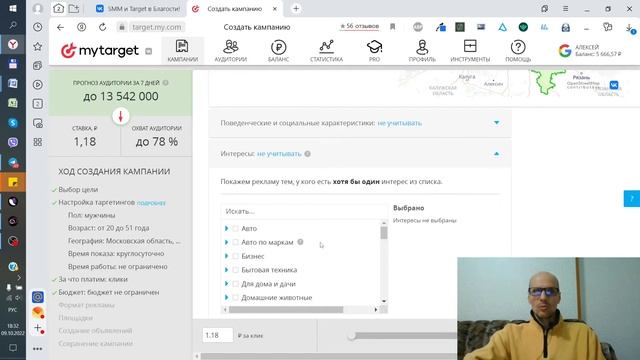Open the Профиль person icon
Image resolution: width=640 pixels, height=360 pixels.
[422, 47]
